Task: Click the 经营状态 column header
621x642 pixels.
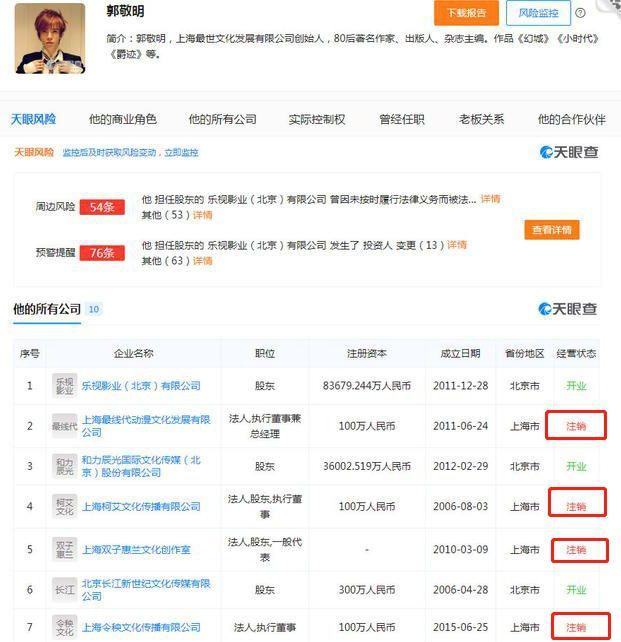Action: click(x=576, y=353)
